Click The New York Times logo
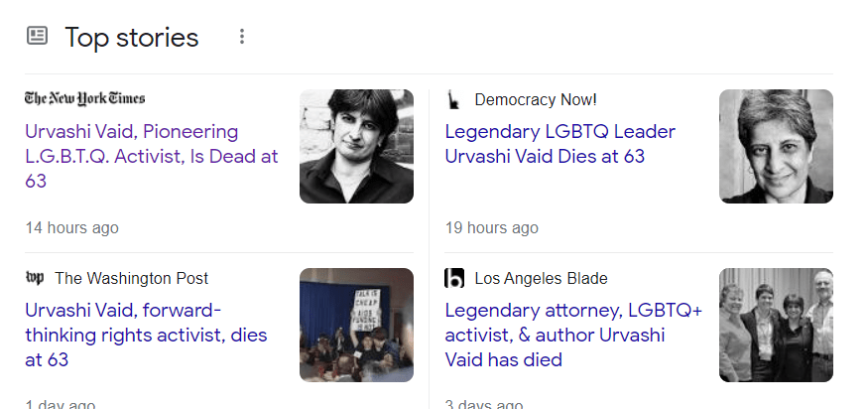 85,98
